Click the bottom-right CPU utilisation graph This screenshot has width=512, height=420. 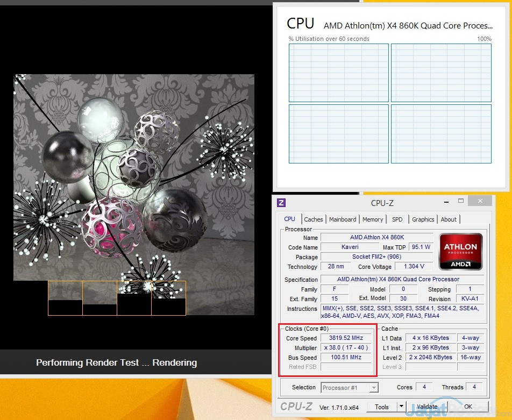coord(441,133)
